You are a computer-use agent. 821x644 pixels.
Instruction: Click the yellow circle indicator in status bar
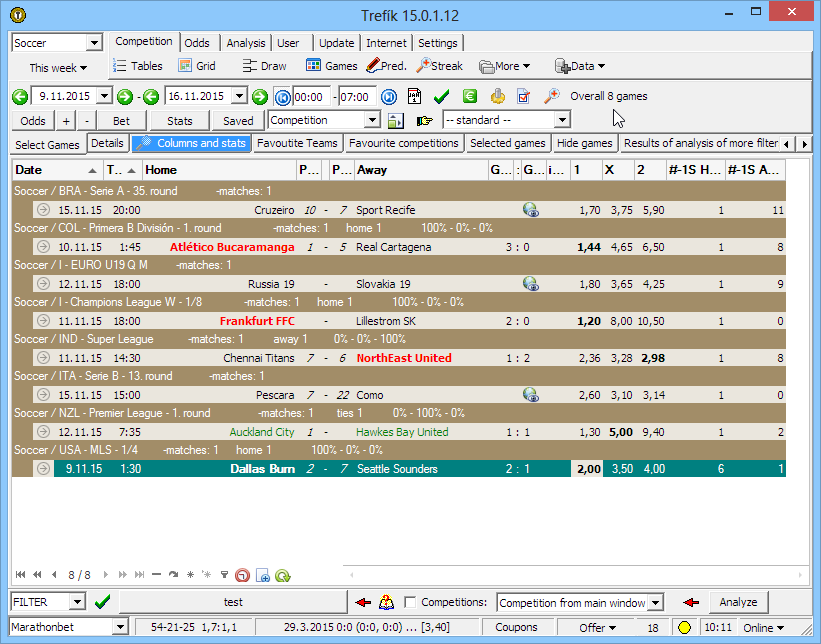(685, 628)
